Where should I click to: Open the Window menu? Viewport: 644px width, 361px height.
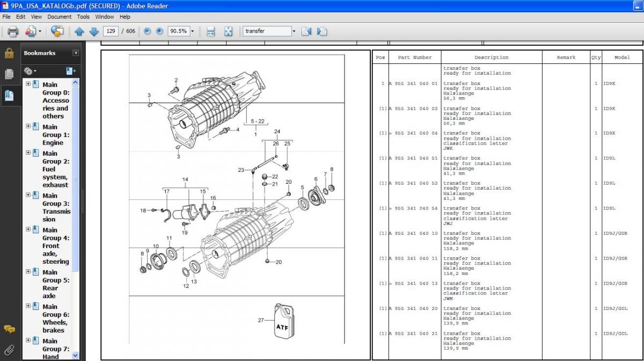pos(104,17)
